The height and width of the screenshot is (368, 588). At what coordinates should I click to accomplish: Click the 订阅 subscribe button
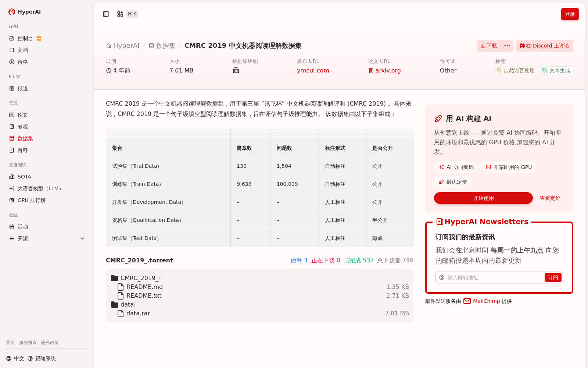coord(553,277)
